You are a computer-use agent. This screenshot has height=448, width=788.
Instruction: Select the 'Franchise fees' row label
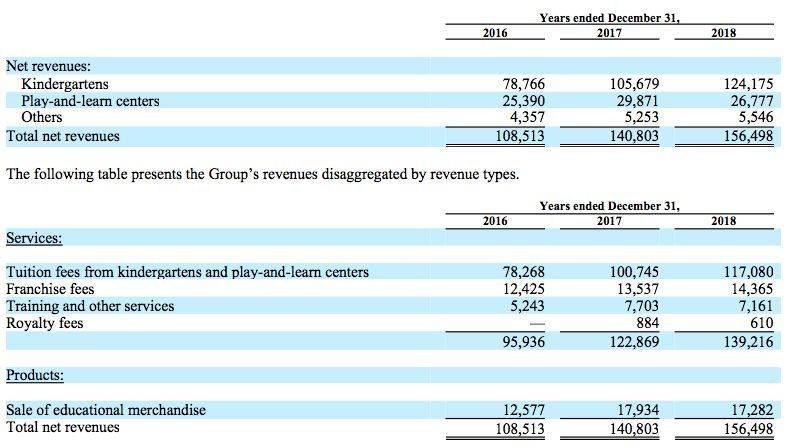(50, 289)
